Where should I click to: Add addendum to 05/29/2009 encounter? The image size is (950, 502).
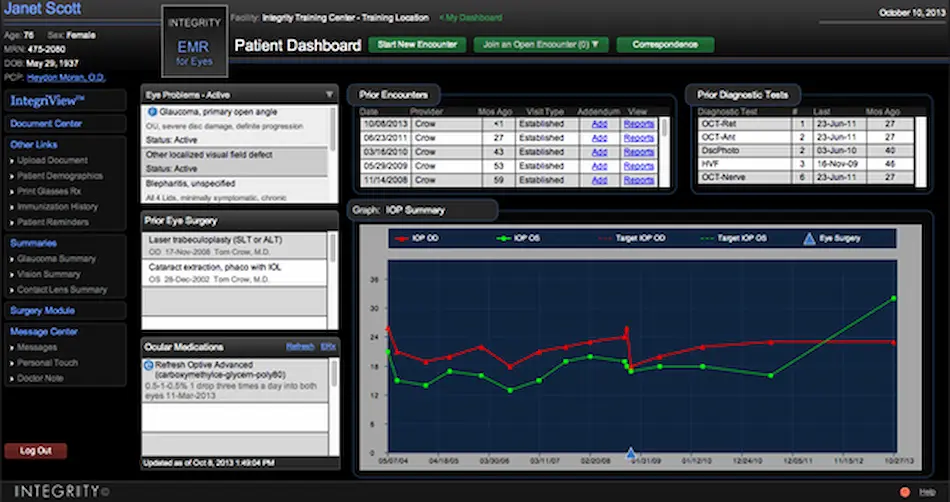tap(599, 166)
